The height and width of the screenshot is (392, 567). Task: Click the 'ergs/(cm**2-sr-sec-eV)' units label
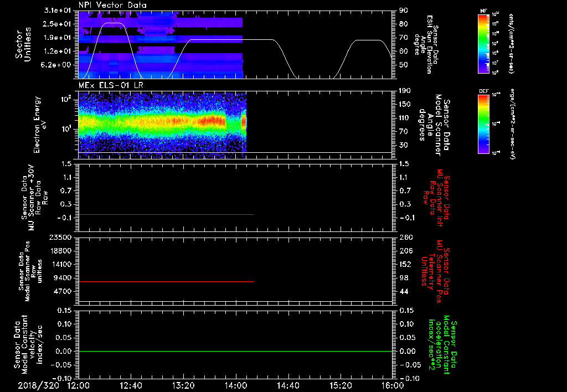pyautogui.click(x=512, y=124)
